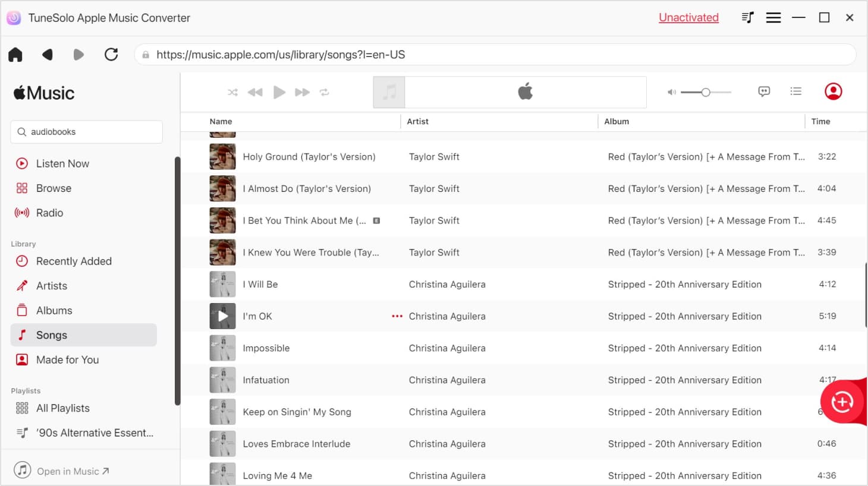Viewport: 868px width, 486px height.
Task: Toggle shuffle playback
Action: tap(232, 92)
